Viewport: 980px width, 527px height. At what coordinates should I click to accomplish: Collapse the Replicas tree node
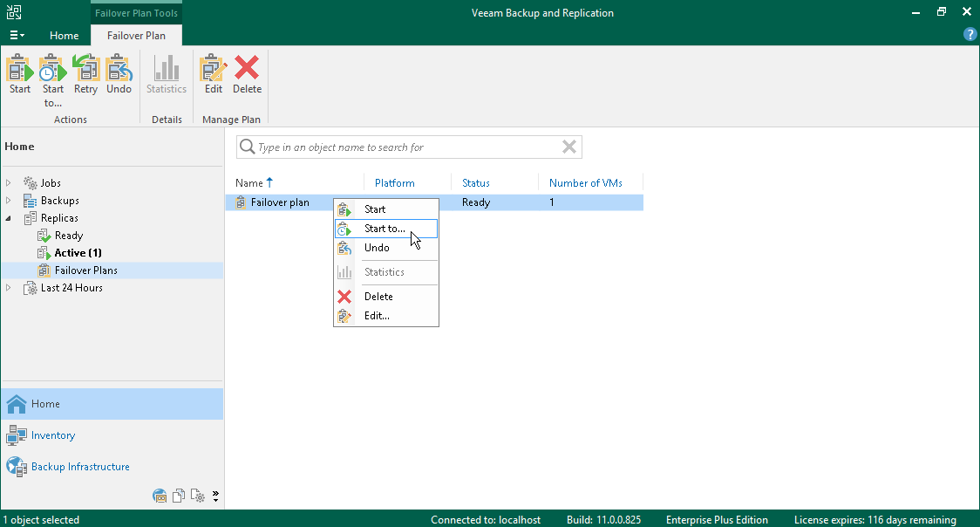click(8, 218)
